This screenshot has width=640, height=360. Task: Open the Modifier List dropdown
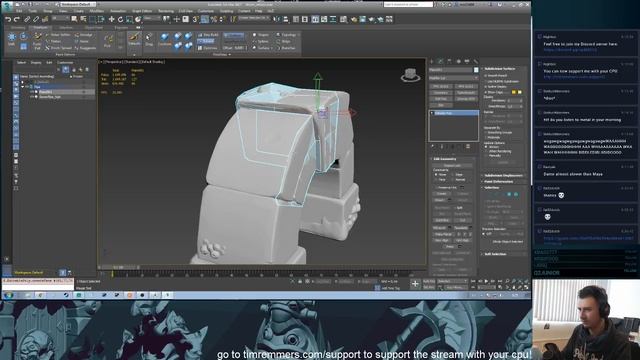pyautogui.click(x=453, y=78)
